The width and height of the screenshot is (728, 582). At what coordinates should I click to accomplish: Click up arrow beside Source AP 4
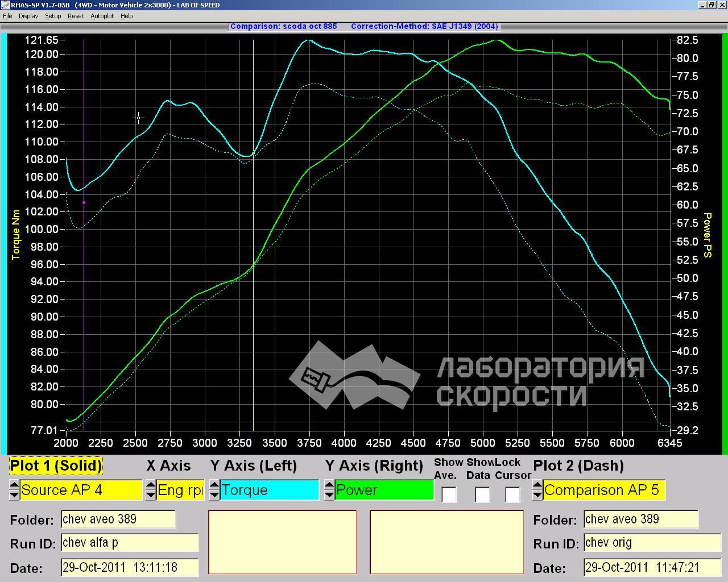14,485
